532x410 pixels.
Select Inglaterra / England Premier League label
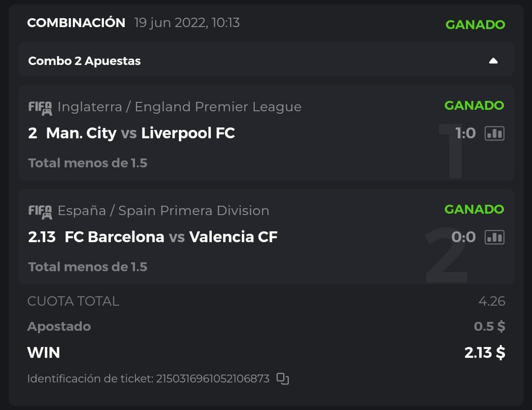click(x=179, y=107)
